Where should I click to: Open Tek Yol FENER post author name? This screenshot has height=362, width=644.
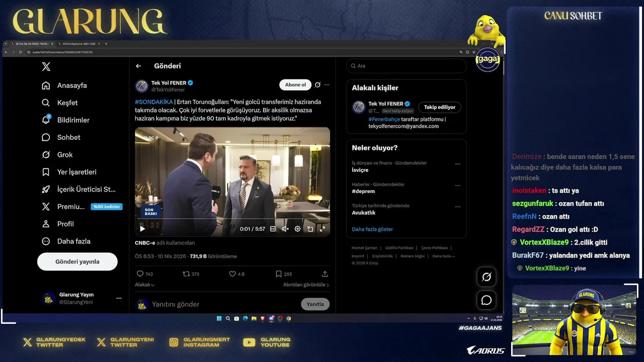[x=169, y=82]
